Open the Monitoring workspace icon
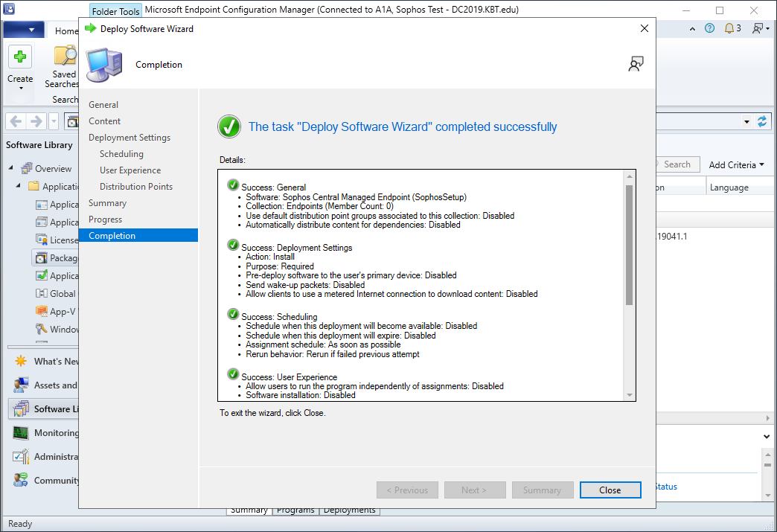The width and height of the screenshot is (777, 532). tap(21, 432)
